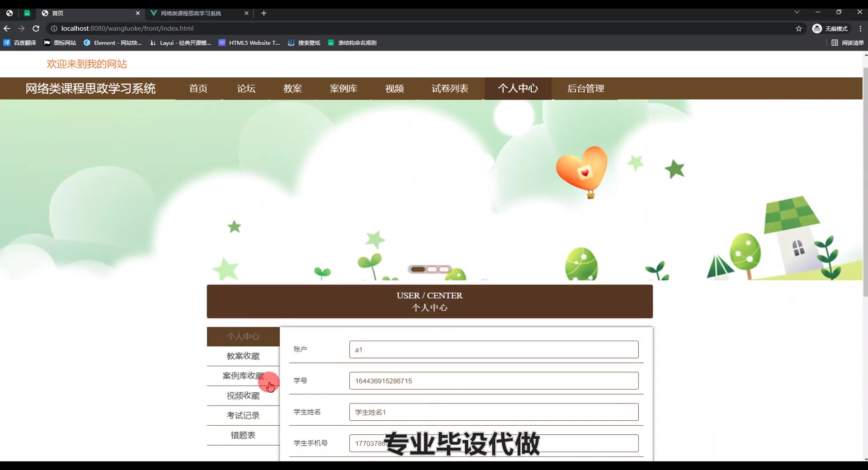This screenshot has width=868, height=470.
Task: Click the 账户 input field
Action: [494, 350]
